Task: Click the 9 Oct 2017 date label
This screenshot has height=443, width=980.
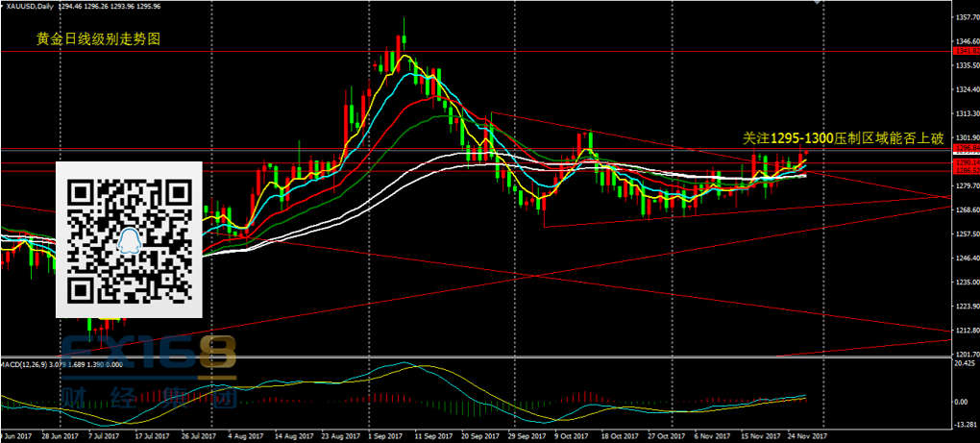Action: tap(572, 436)
